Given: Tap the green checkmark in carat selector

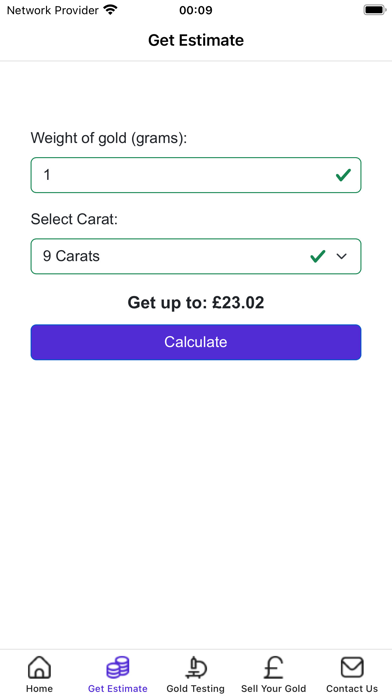Looking at the screenshot, I should [x=318, y=256].
